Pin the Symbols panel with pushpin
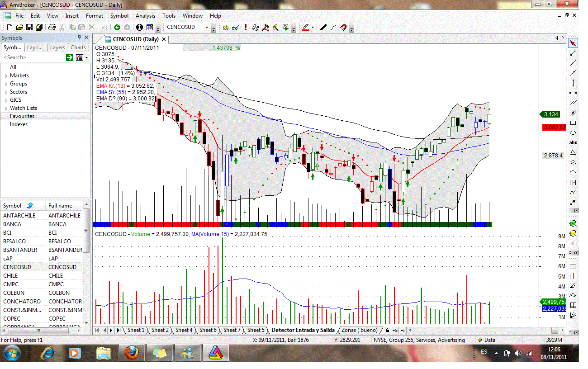 point(80,38)
